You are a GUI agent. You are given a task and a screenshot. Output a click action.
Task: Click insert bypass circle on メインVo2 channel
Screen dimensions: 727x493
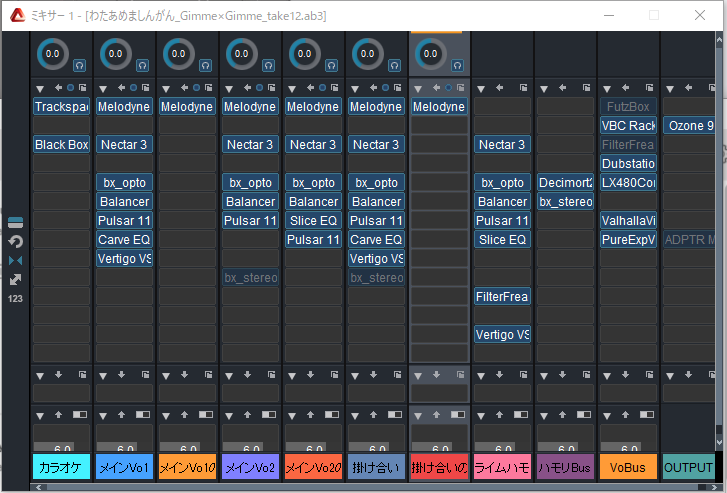(x=260, y=87)
